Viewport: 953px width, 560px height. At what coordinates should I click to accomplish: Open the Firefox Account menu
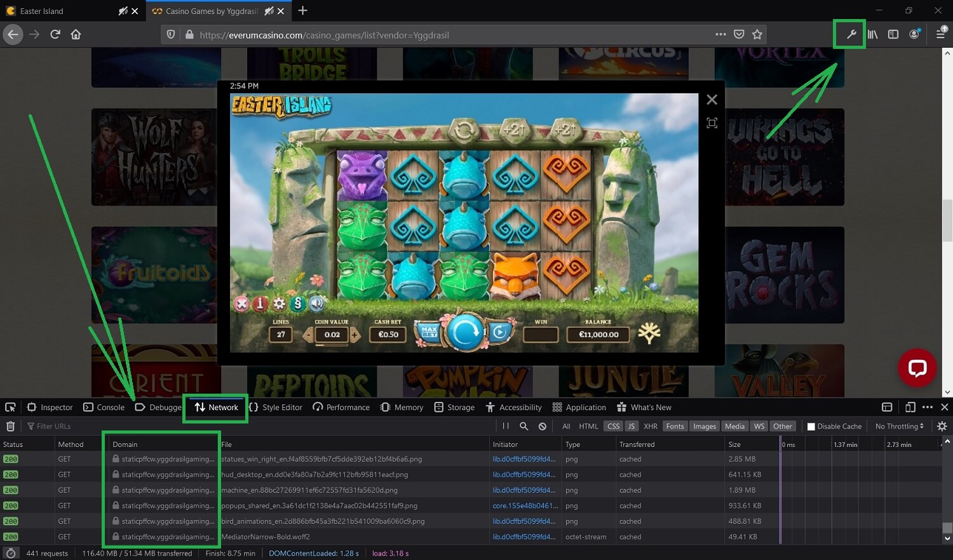coord(914,34)
